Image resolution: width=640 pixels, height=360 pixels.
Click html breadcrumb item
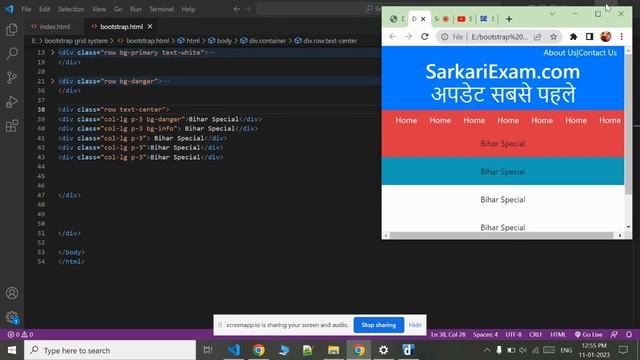[x=189, y=41]
